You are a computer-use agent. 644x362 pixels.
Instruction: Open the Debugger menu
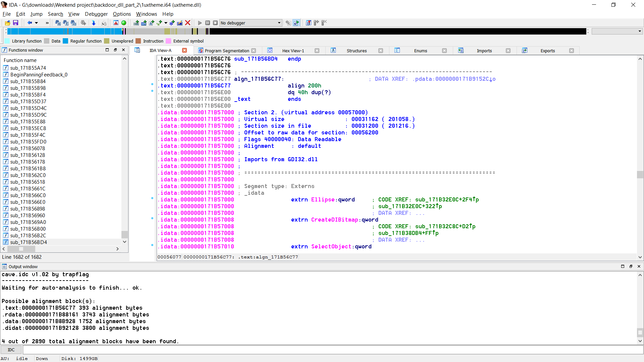coord(96,14)
